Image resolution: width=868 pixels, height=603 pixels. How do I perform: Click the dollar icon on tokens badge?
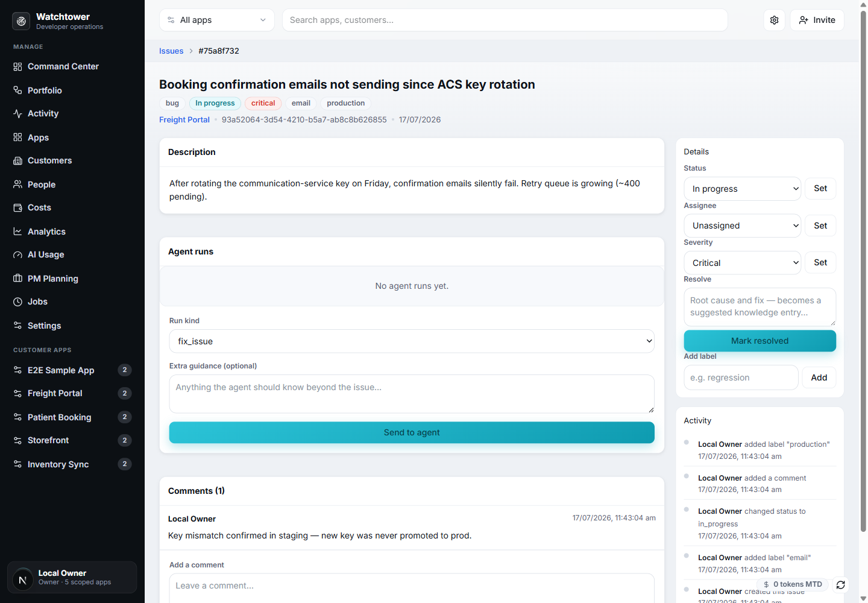766,584
